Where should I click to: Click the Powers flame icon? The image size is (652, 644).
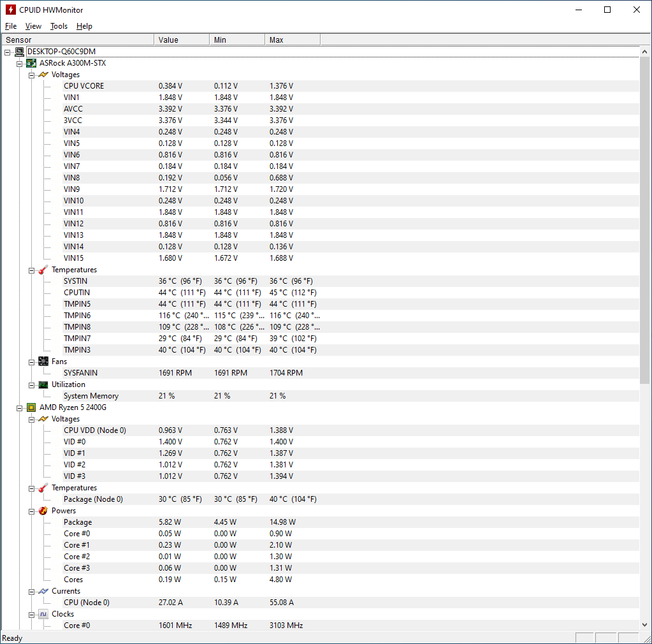coord(43,511)
